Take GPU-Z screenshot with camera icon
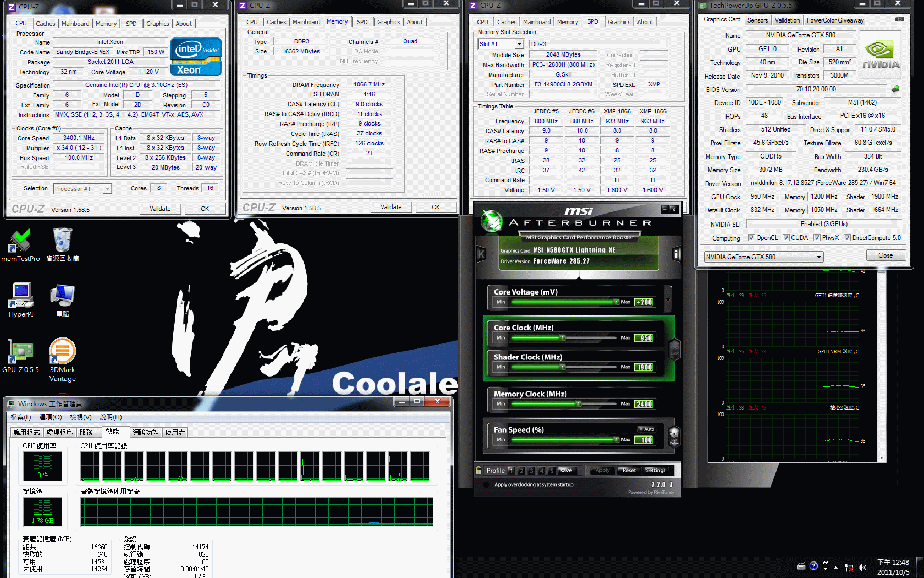This screenshot has width=924, height=578. [899, 19]
